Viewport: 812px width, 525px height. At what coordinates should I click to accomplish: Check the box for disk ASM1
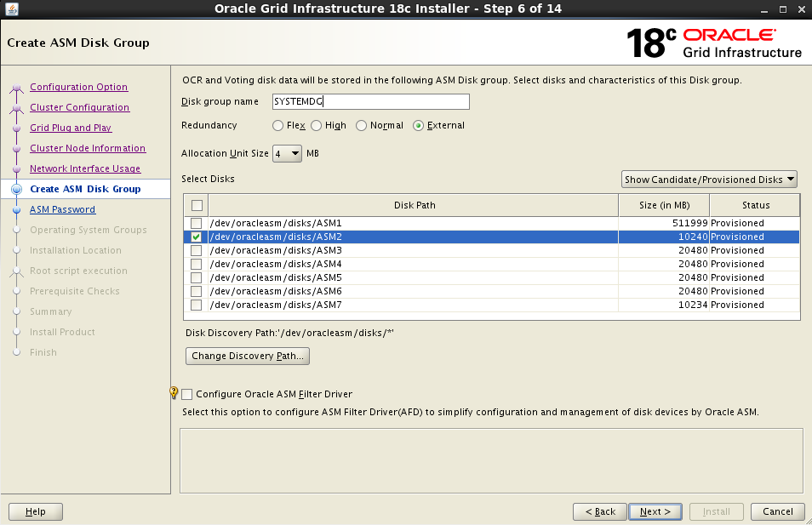pos(197,223)
